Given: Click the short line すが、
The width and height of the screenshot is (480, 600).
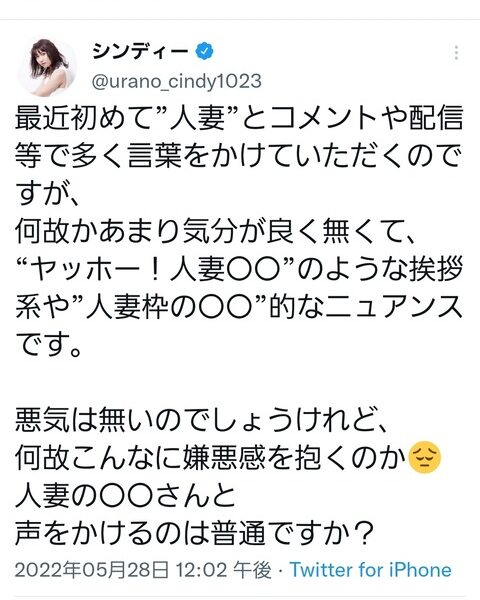Looking at the screenshot, I should point(47,194).
